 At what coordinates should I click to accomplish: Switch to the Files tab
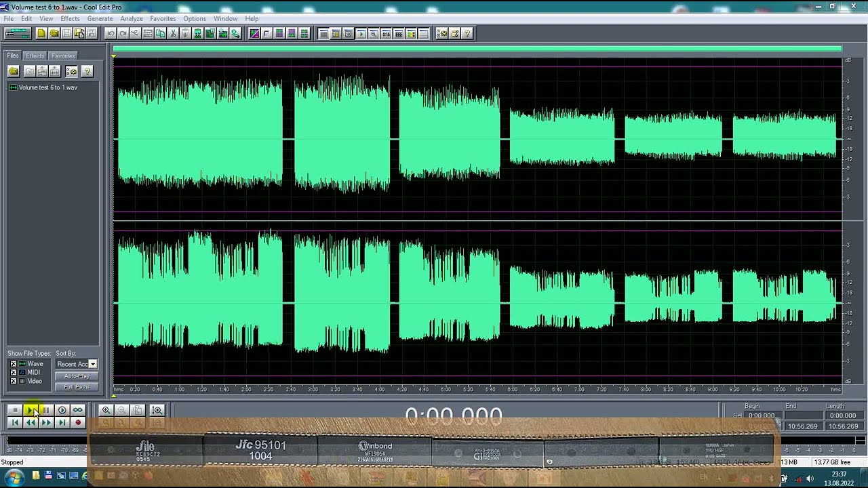click(x=13, y=56)
